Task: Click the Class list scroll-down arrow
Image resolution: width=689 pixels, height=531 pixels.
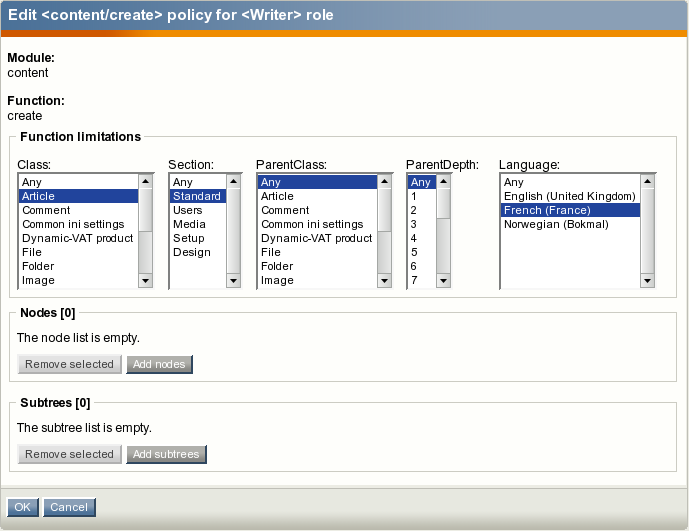Action: coord(145,281)
